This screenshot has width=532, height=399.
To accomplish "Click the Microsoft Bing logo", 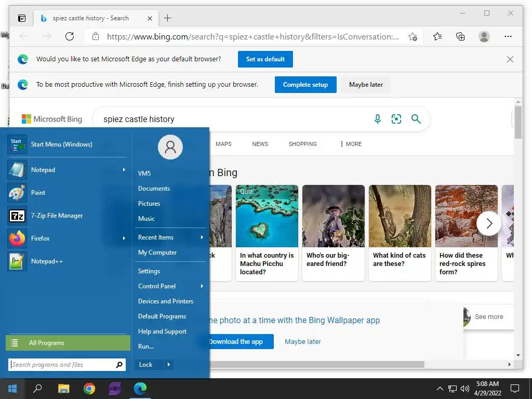I will click(x=52, y=119).
